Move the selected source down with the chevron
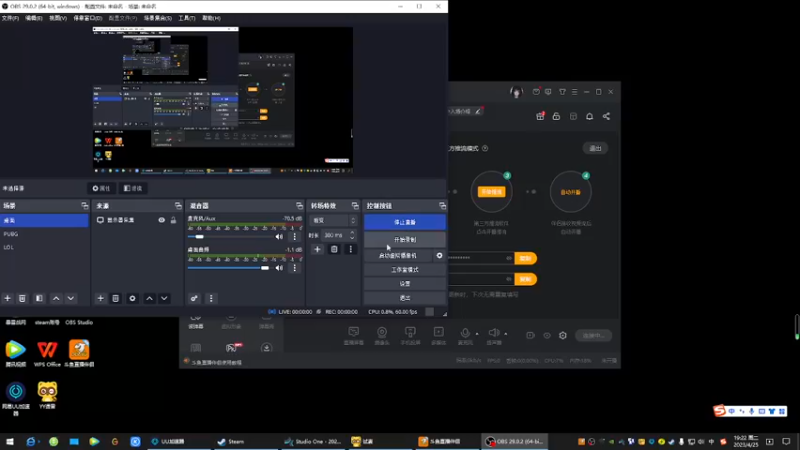The width and height of the screenshot is (800, 450). click(164, 298)
